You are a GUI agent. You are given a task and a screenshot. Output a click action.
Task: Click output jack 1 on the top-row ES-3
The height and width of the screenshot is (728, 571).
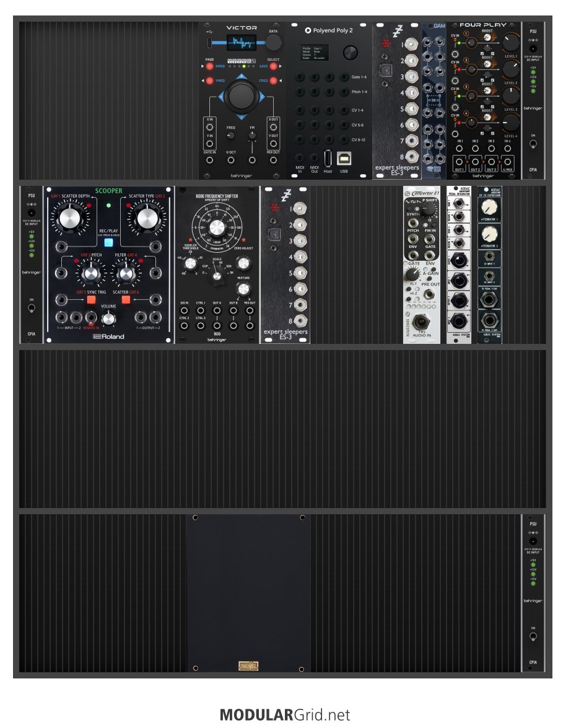pyautogui.click(x=411, y=45)
